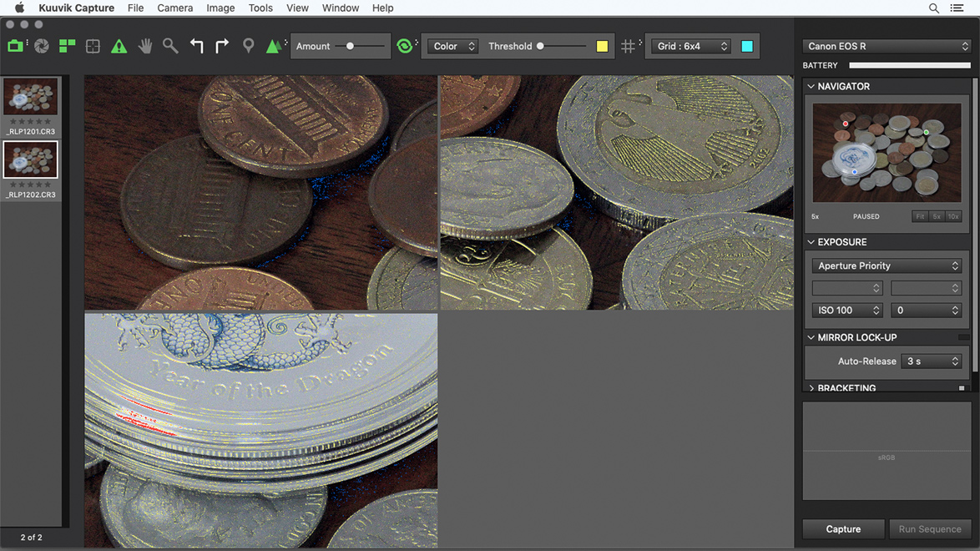The height and width of the screenshot is (551, 980).
Task: Open the Image menu
Action: 220,8
